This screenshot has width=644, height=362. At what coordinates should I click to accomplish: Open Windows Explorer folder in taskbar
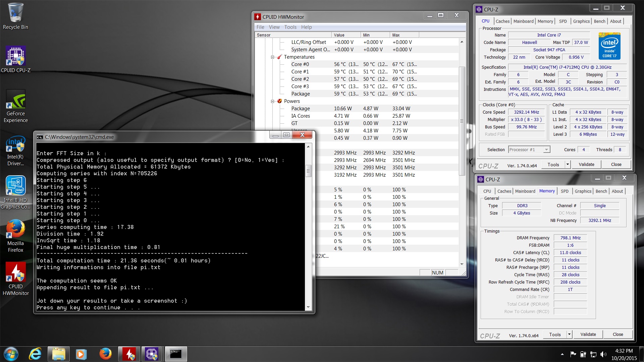(58, 354)
